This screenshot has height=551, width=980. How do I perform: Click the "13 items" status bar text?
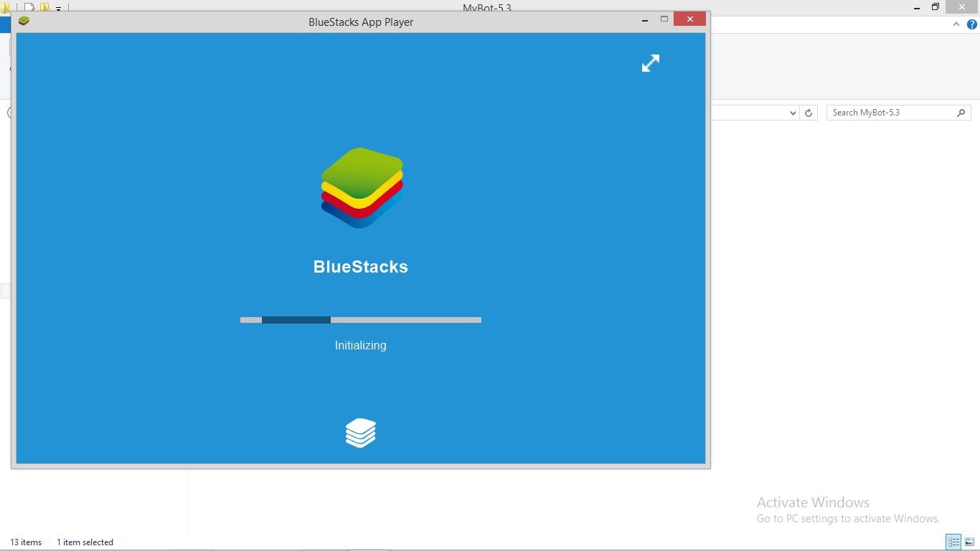pos(26,542)
